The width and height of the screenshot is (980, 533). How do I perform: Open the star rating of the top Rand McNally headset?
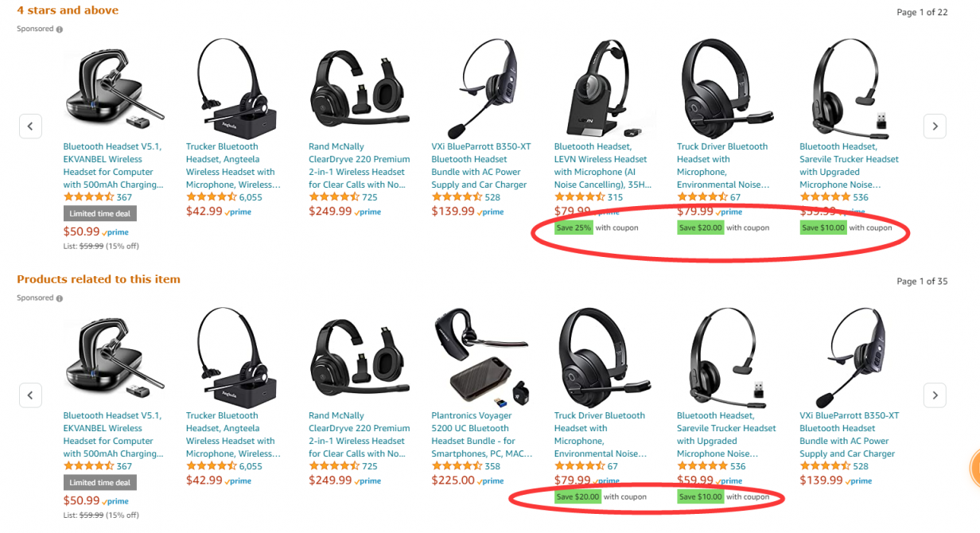click(x=334, y=197)
